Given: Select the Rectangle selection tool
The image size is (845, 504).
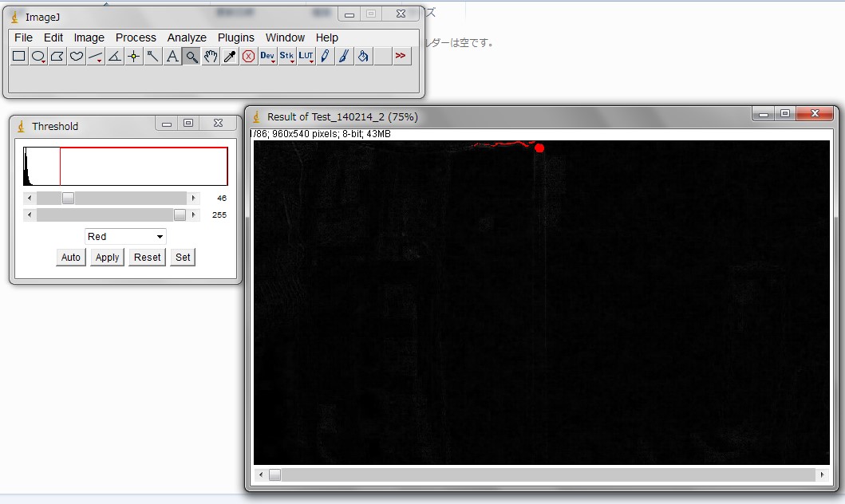Looking at the screenshot, I should (19, 56).
